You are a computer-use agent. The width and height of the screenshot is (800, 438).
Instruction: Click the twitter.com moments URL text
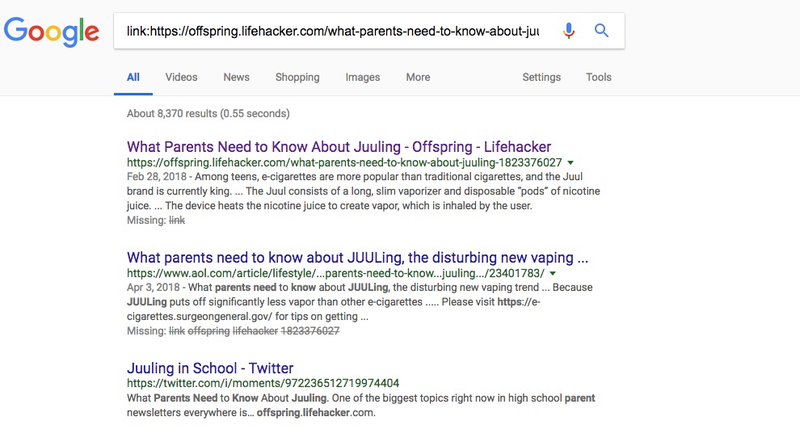pos(263,383)
